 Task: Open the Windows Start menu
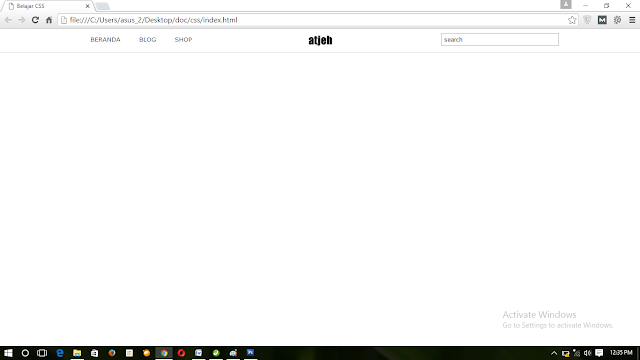[8, 353]
